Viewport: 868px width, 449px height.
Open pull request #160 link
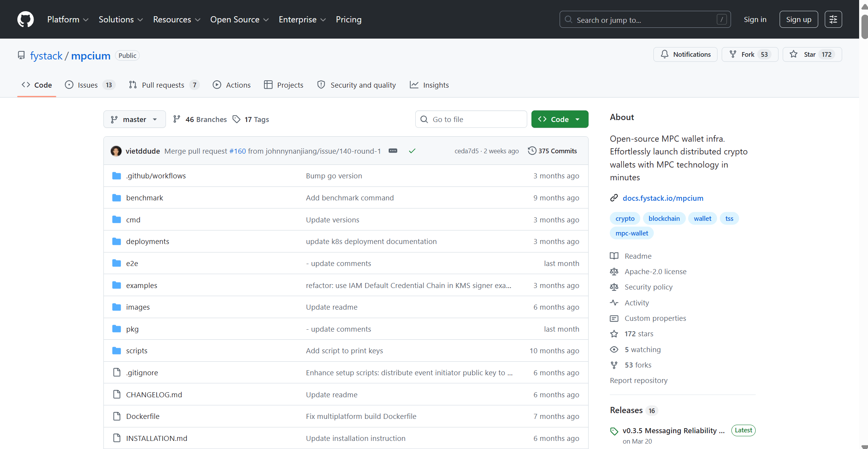click(237, 151)
